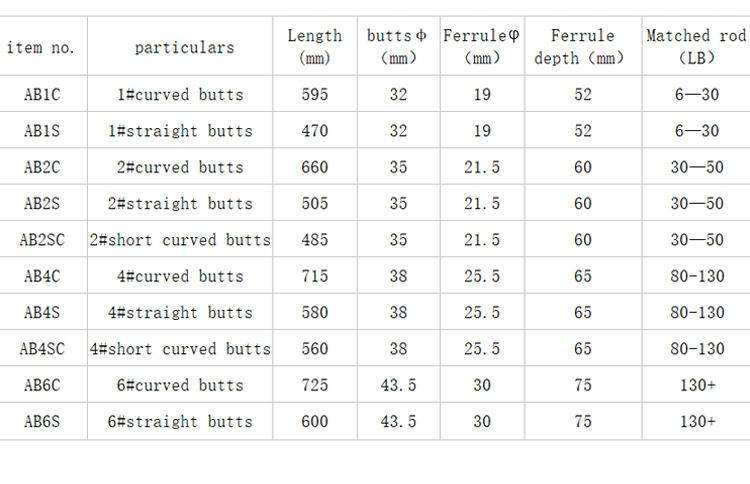Click the '2#straight butts' description
The height and width of the screenshot is (484, 750).
coord(180,204)
